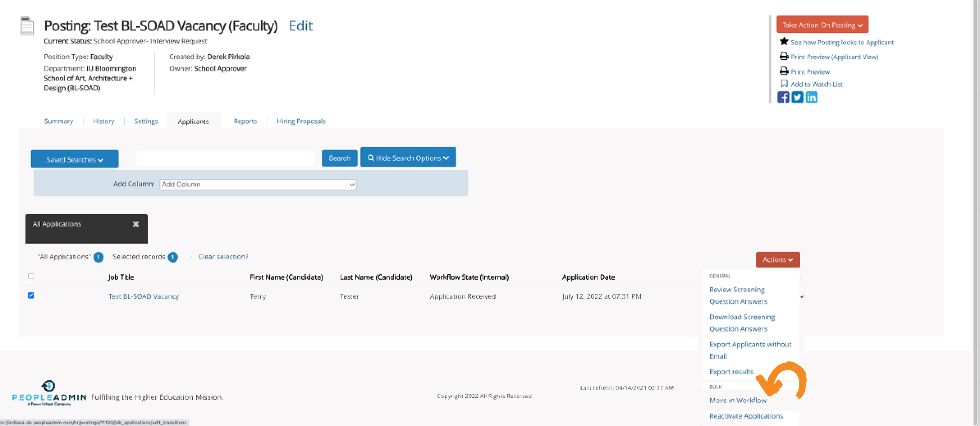The width and height of the screenshot is (980, 426).
Task: Collapse with Hide Search Options button
Action: point(408,158)
